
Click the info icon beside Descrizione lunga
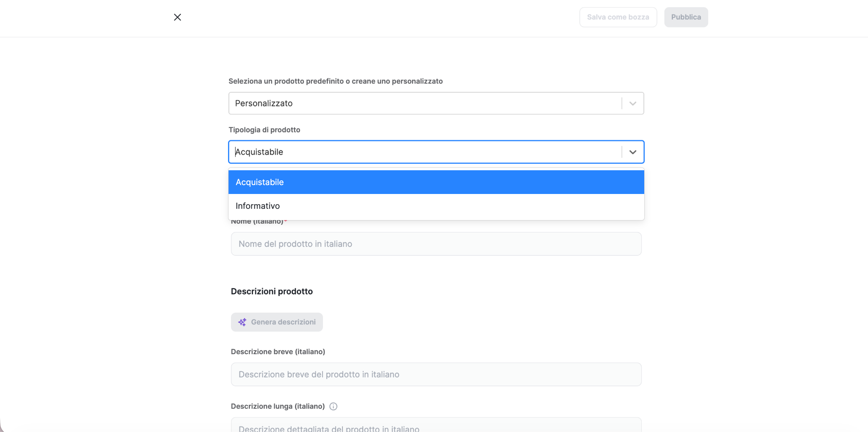point(334,407)
